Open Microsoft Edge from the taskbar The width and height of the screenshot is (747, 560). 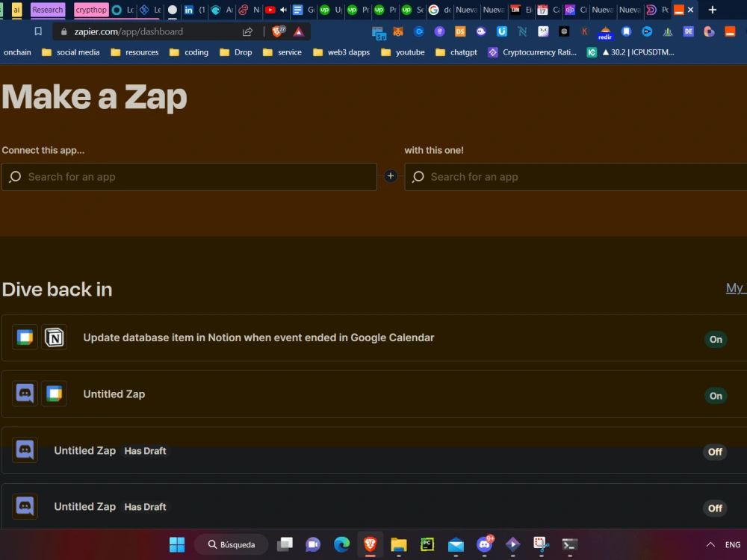click(x=341, y=544)
